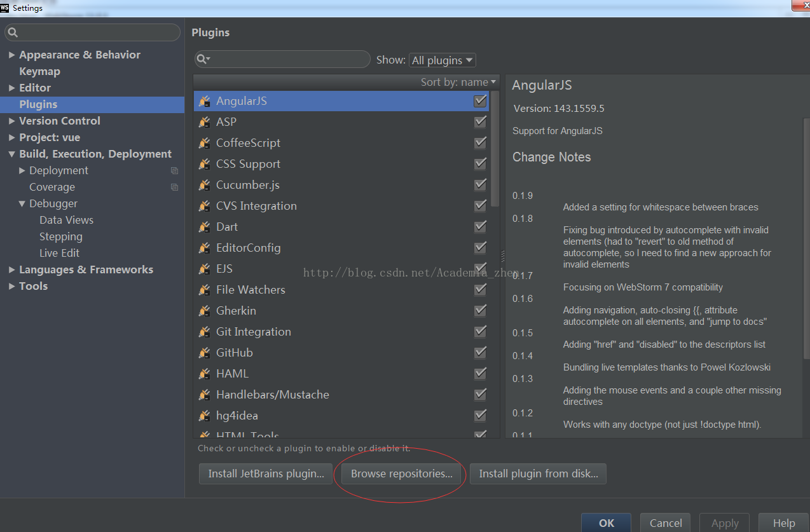Click the AngularJS plugin icon
The width and height of the screenshot is (810, 532).
pyautogui.click(x=204, y=101)
